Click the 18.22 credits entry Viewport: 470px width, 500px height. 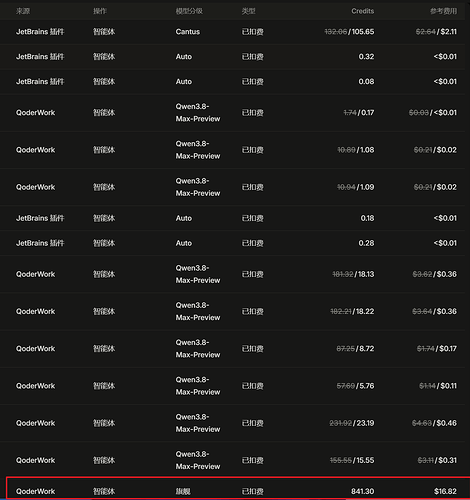[x=352, y=311]
